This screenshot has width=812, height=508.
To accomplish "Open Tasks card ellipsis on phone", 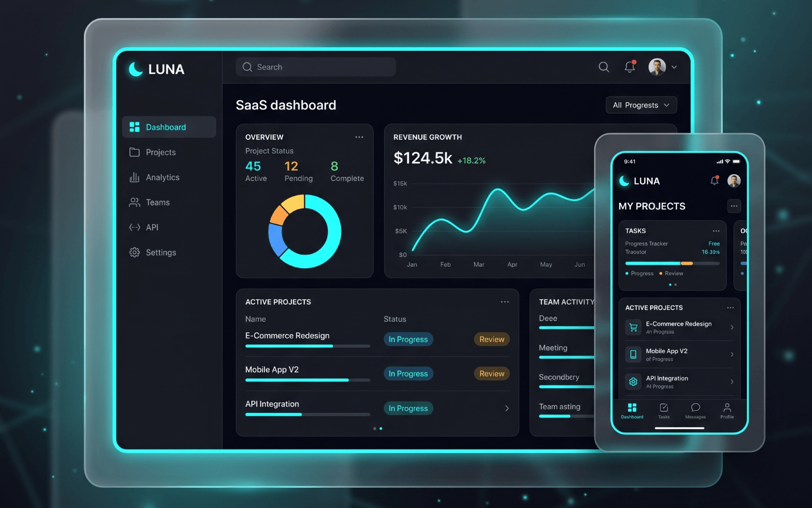I will 716,231.
